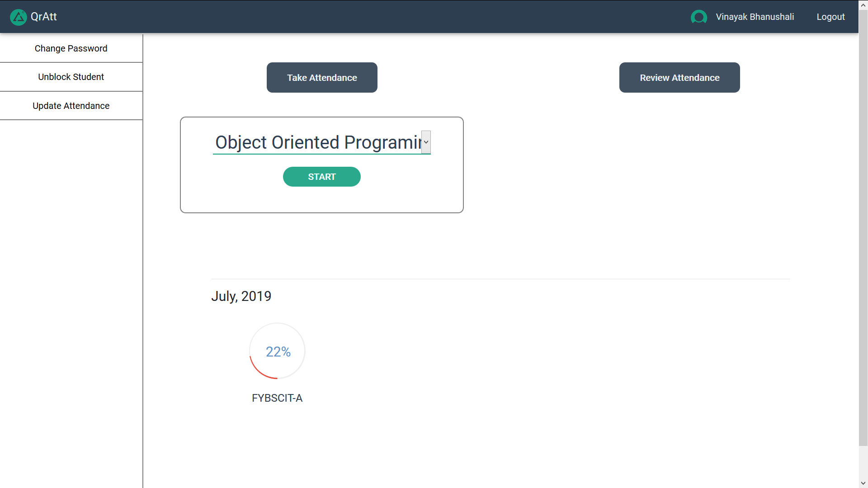Click the QrAtt brand name text
868x488 pixels.
44,17
